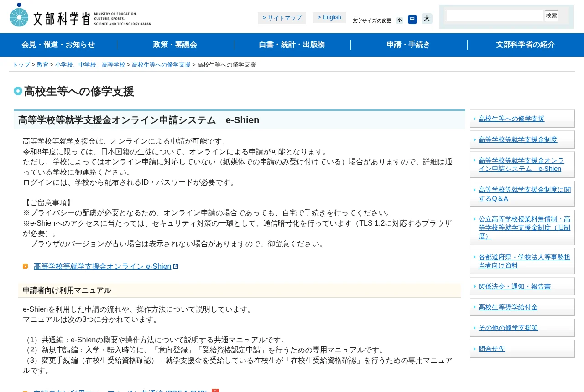Open sidebar link 高校生等奨学給付金

(x=508, y=307)
